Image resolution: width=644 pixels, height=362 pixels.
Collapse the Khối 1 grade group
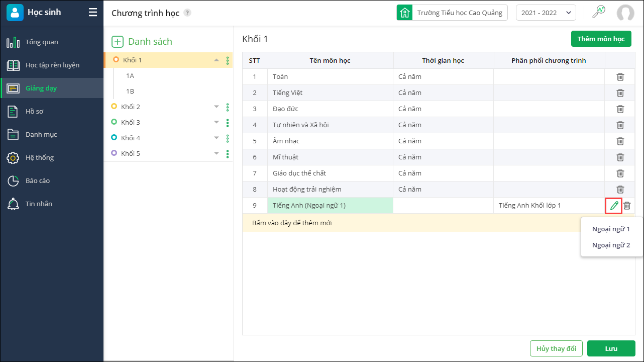point(217,60)
